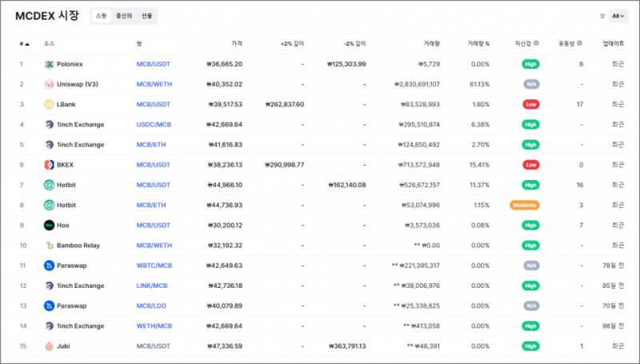
Task: Click the Hoo exchange logo icon
Action: [49, 225]
